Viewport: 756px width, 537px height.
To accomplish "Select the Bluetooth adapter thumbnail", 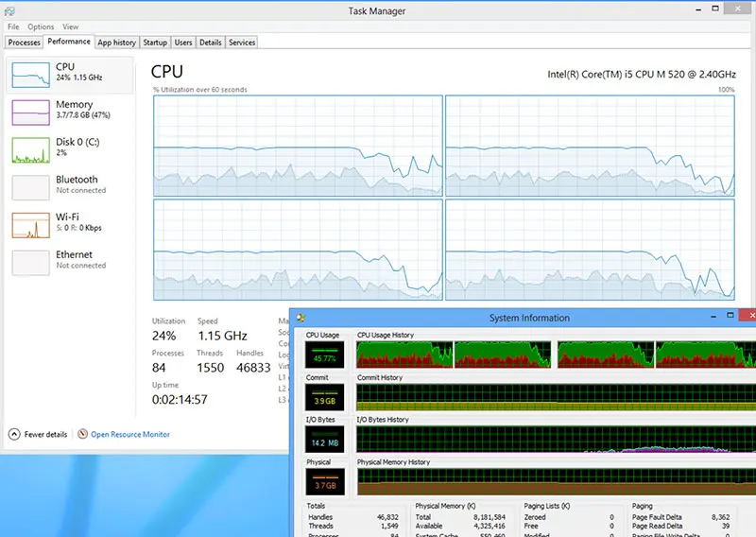I will point(30,187).
